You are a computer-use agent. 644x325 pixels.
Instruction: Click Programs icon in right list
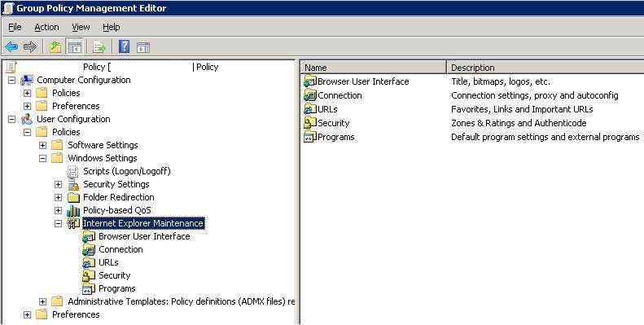pos(310,137)
